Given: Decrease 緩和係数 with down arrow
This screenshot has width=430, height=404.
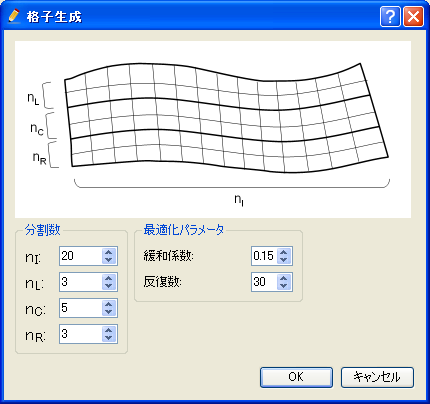Looking at the screenshot, I should (284, 260).
